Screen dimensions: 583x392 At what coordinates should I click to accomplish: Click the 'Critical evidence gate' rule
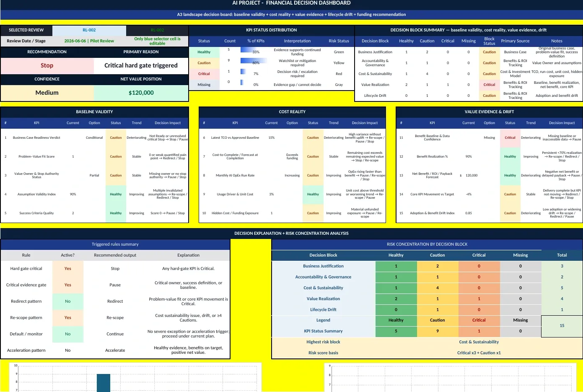(x=26, y=285)
